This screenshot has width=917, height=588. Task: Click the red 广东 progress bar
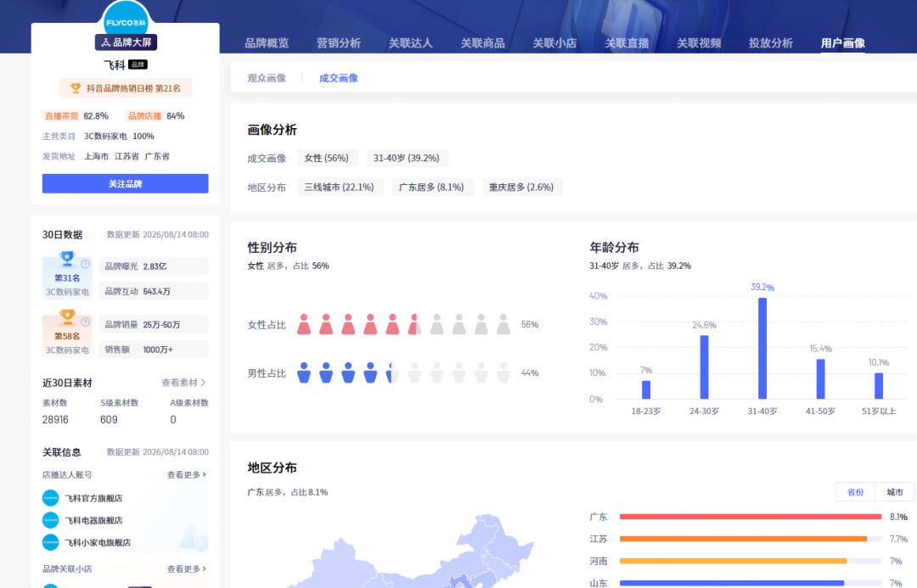pos(751,517)
